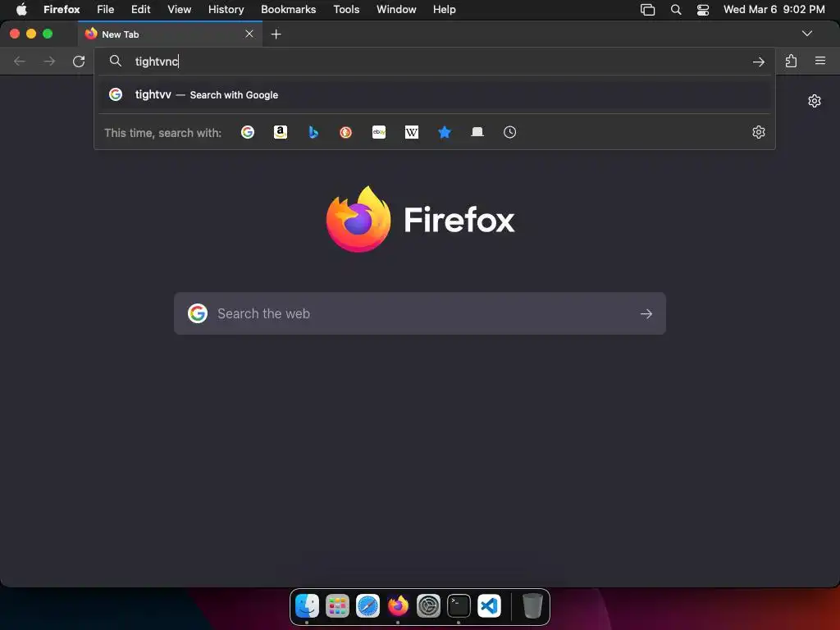Open Finder from the Dock
The height and width of the screenshot is (630, 840).
coord(307,606)
